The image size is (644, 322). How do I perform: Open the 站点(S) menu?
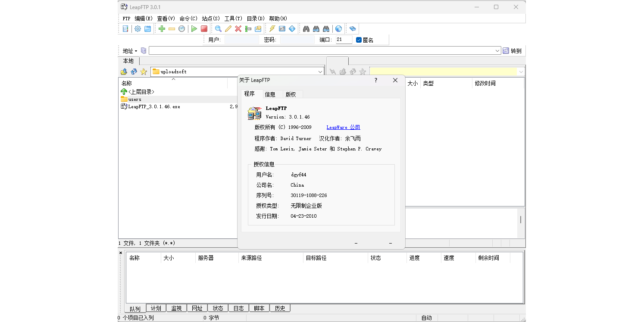pos(211,19)
